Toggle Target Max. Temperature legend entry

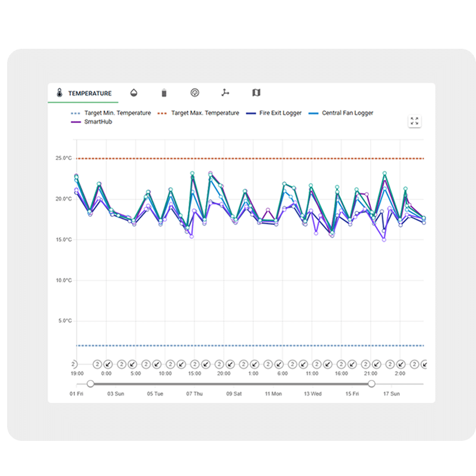198,113
